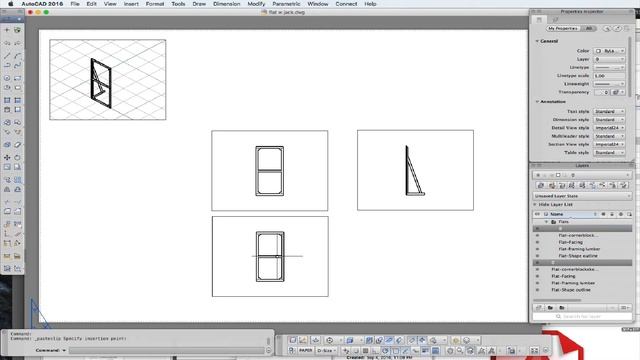The height and width of the screenshot is (360, 640).
Task: Collapse the Flats layer group
Action: click(547, 222)
